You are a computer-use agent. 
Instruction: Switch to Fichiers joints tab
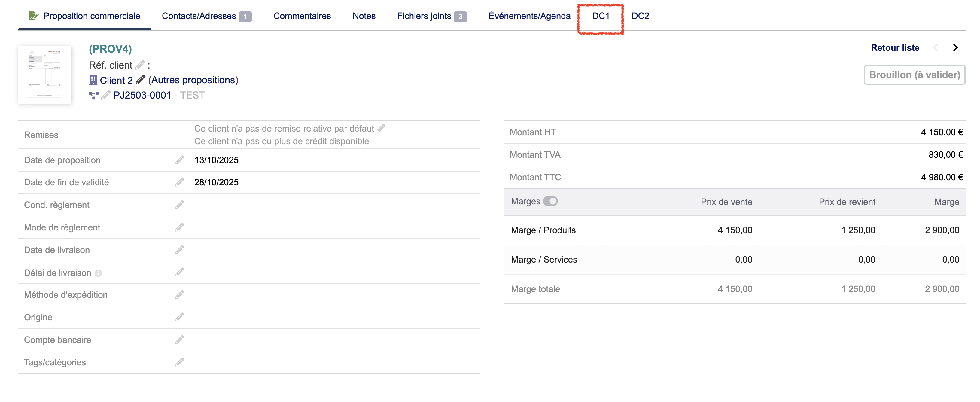tap(424, 16)
